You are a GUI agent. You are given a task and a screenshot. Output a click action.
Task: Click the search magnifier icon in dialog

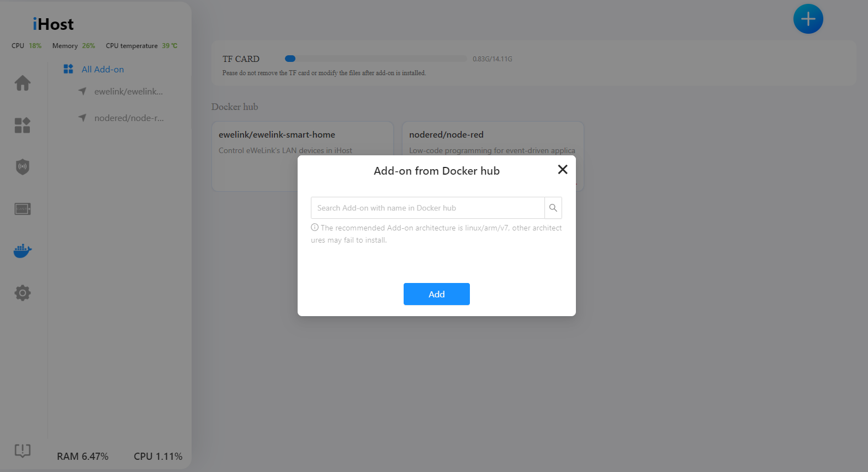pos(553,208)
